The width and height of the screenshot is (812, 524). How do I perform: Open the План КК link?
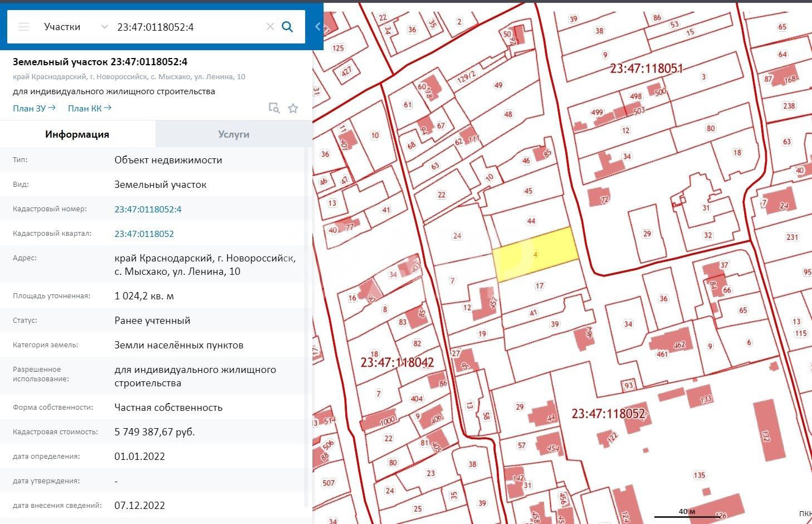[x=90, y=108]
